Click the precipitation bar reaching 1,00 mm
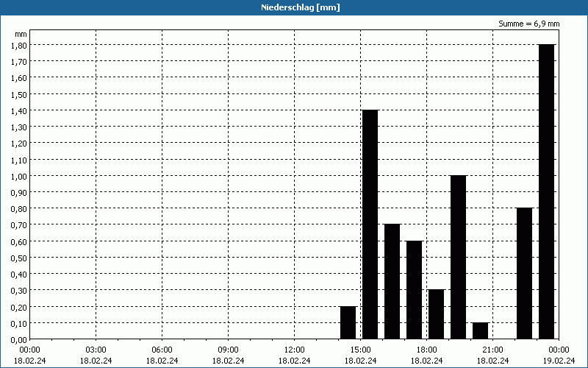The height and width of the screenshot is (368, 588). (458, 257)
